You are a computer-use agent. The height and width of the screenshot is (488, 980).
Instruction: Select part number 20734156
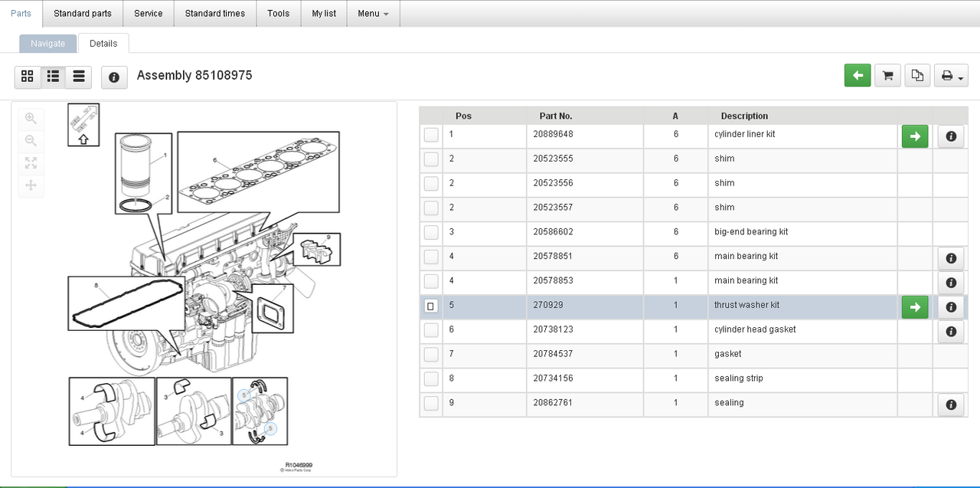point(554,378)
